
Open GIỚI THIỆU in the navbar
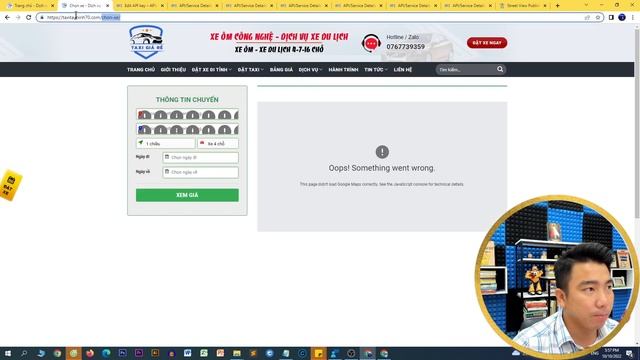[173, 70]
